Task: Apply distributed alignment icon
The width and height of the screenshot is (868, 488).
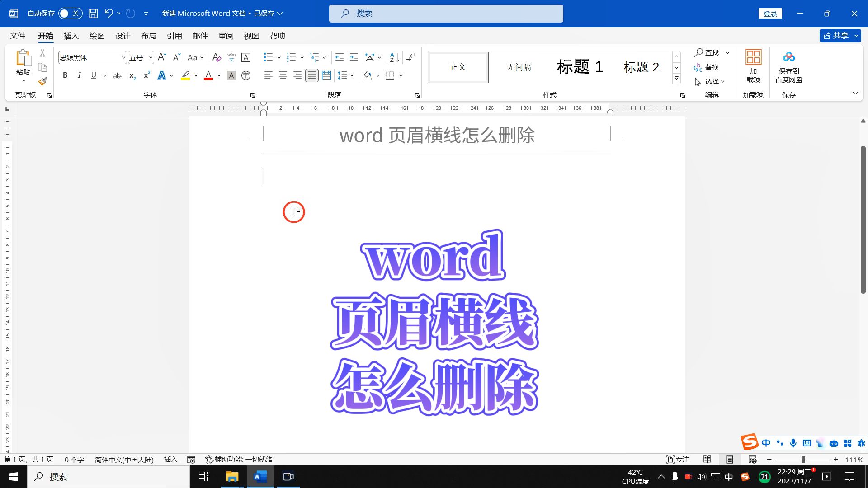Action: click(326, 75)
